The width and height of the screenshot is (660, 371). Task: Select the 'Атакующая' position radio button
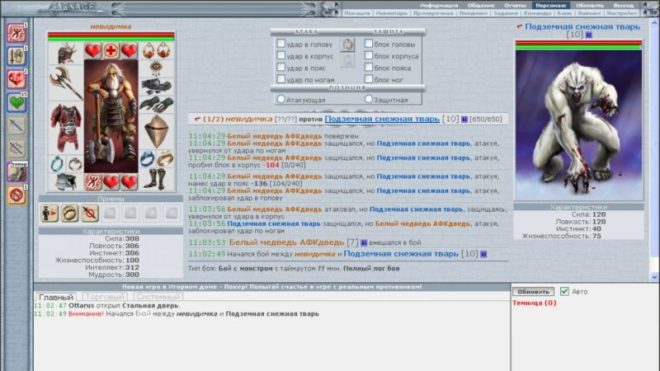pyautogui.click(x=281, y=99)
